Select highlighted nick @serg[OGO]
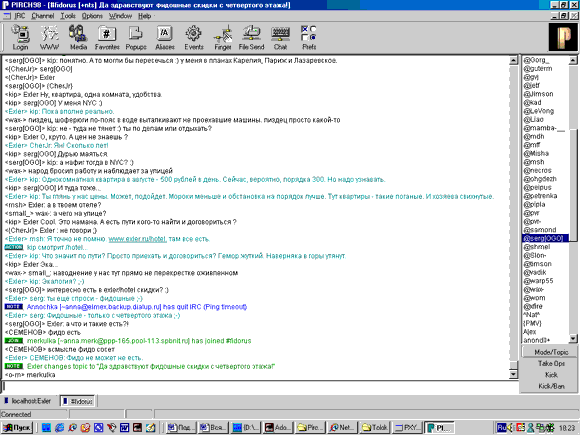The width and height of the screenshot is (580, 435). coord(544,238)
